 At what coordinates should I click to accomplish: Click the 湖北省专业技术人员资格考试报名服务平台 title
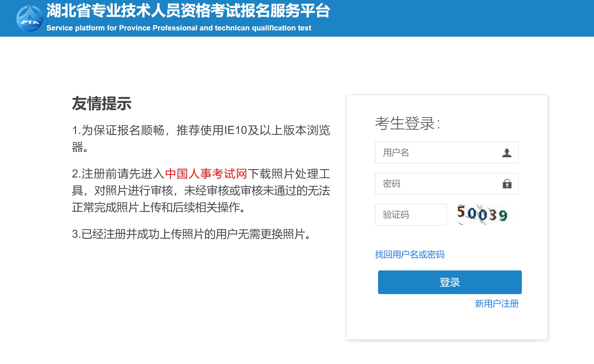pyautogui.click(x=188, y=11)
